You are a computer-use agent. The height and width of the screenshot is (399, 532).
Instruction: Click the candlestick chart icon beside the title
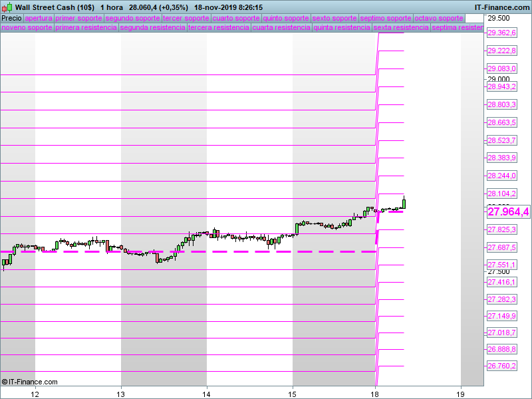7,7
